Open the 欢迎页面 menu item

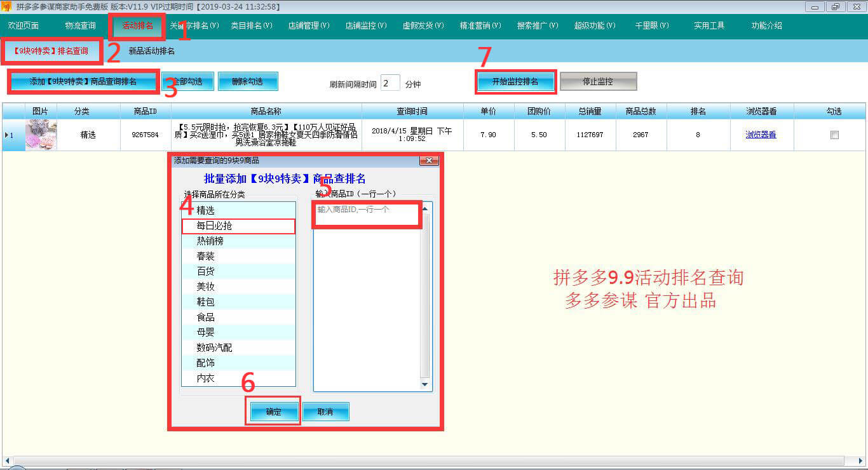pyautogui.click(x=24, y=26)
